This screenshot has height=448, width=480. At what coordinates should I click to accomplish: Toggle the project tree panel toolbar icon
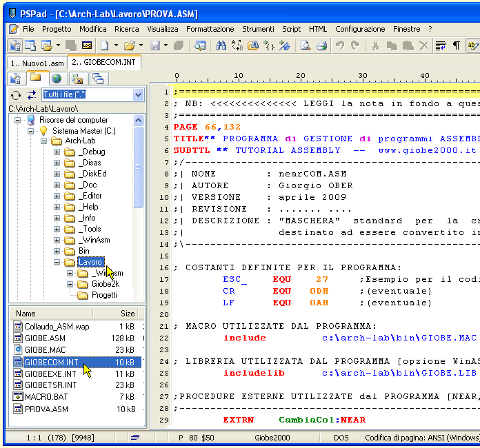tap(14, 46)
